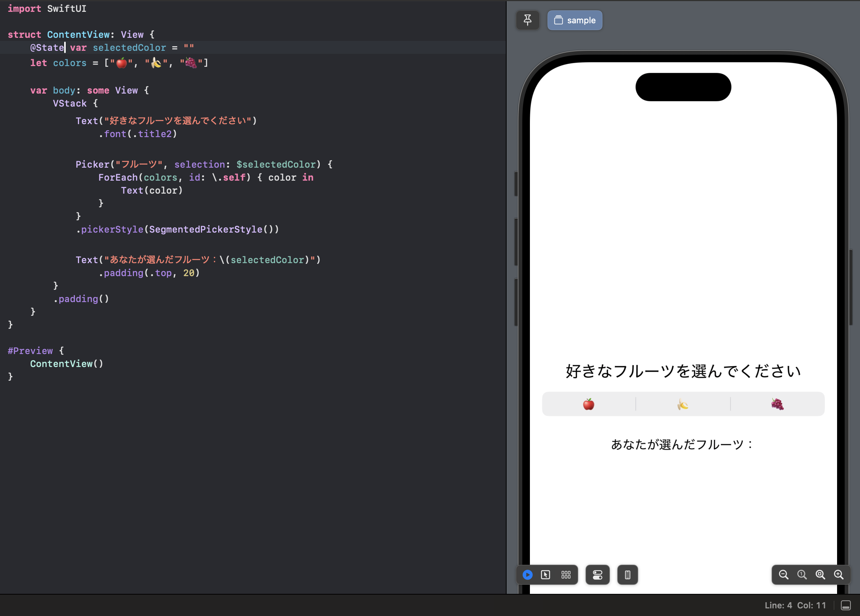Click the SegmentedPickerStyle modifier line
The width and height of the screenshot is (860, 616).
[176, 229]
